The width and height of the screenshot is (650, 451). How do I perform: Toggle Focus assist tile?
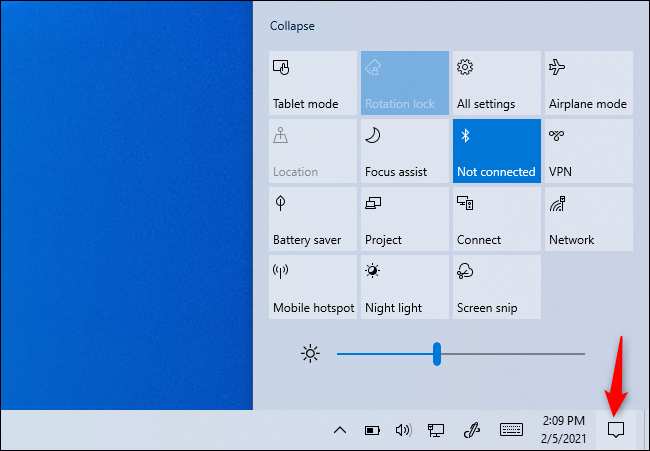click(404, 152)
